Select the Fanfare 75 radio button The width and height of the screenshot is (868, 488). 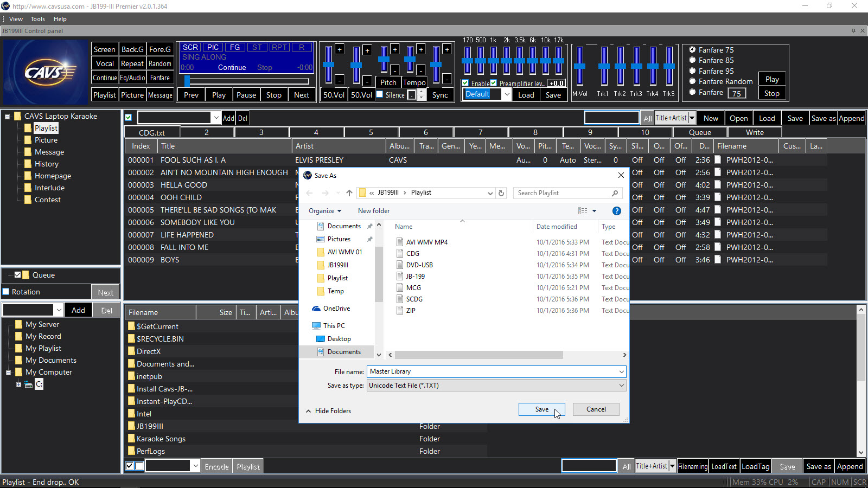(692, 49)
